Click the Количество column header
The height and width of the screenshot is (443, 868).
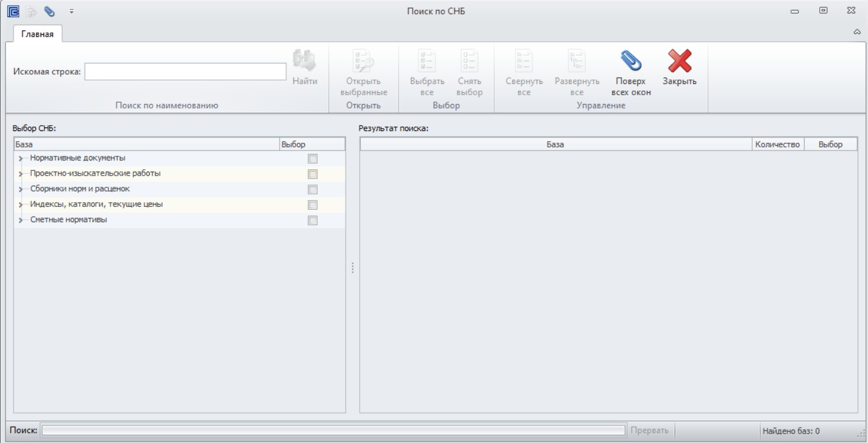pyautogui.click(x=777, y=144)
